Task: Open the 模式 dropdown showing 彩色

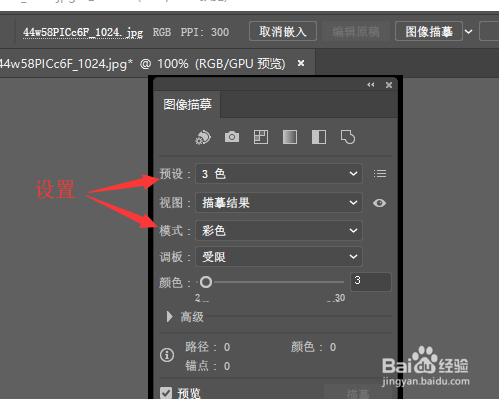Action: coord(279,230)
